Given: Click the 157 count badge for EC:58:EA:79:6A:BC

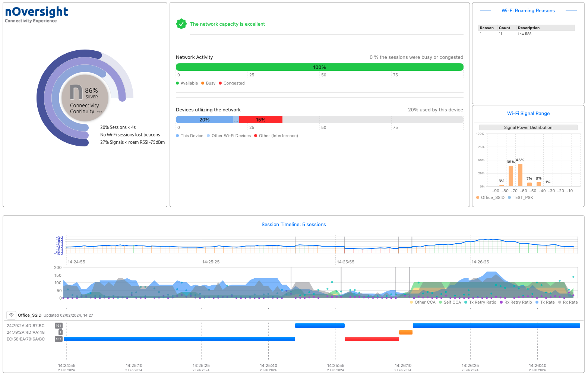Looking at the screenshot, I should (x=59, y=339).
